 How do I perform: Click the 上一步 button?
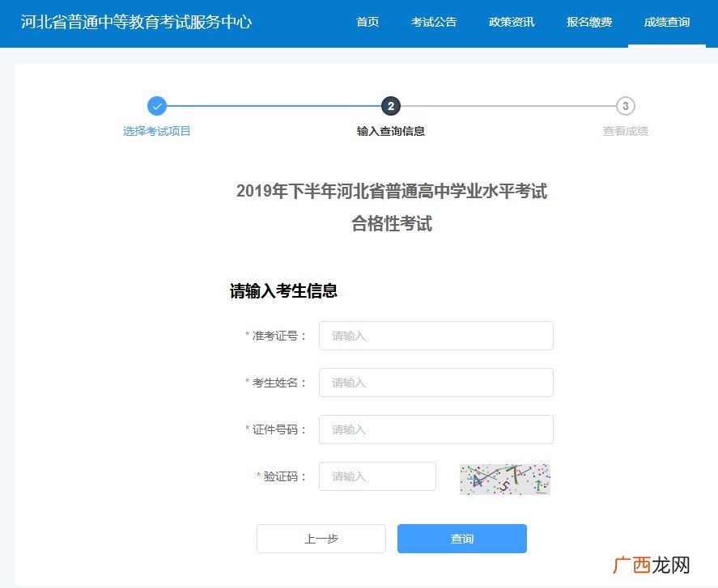pos(321,539)
